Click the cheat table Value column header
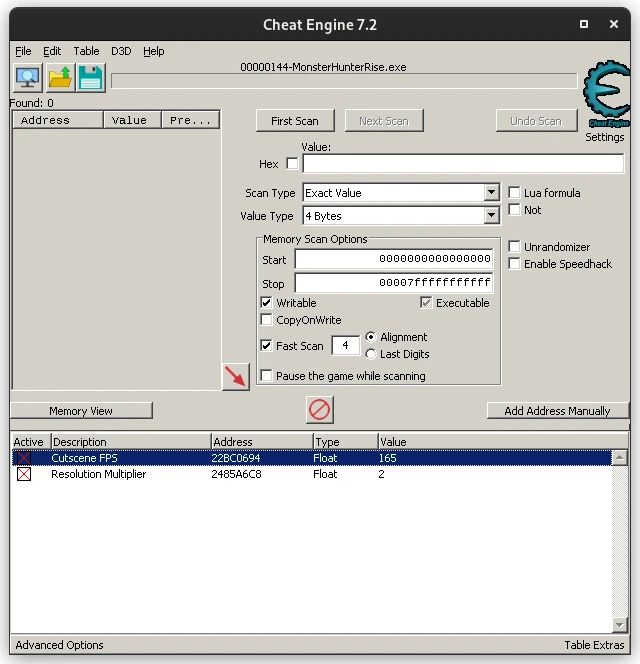Image resolution: width=640 pixels, height=664 pixels. click(503, 442)
